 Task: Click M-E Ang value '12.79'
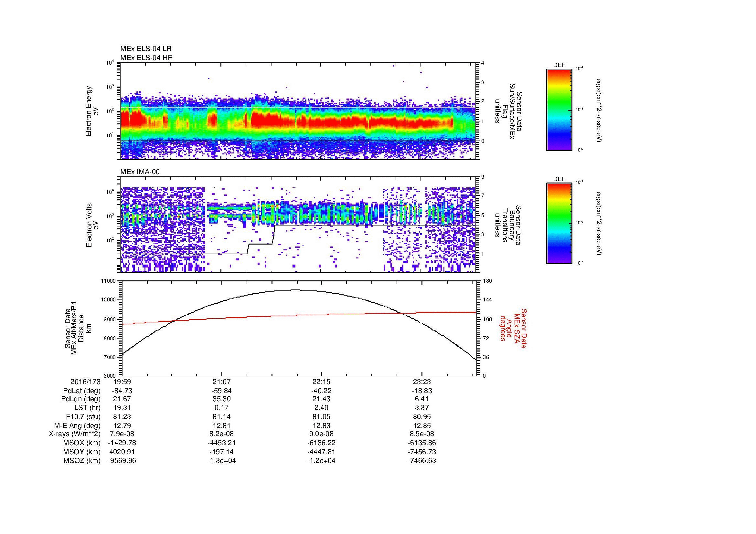(x=122, y=425)
